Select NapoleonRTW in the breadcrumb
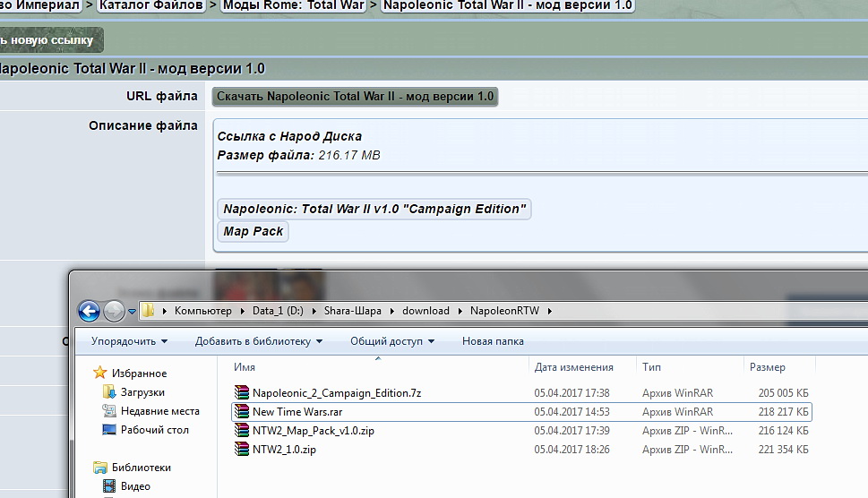 click(504, 311)
